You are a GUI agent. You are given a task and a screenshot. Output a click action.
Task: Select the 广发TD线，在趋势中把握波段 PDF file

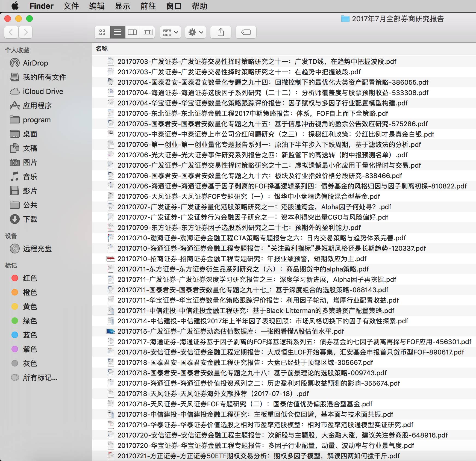pos(284,61)
